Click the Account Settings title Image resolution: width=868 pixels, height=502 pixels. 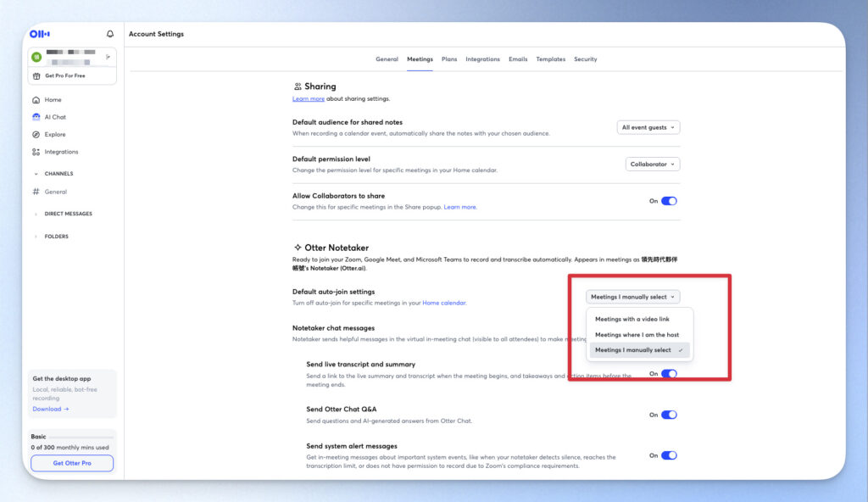[156, 34]
